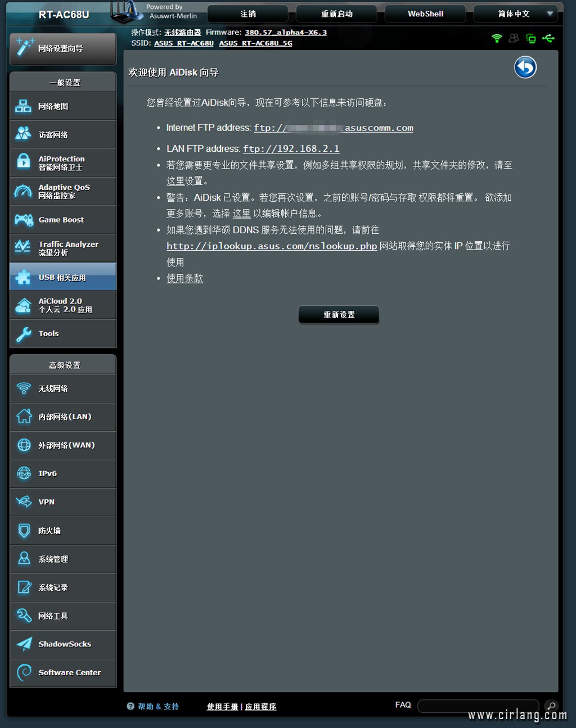Click the firmware version 380.57_alpha4-X6.3 link

tap(286, 33)
